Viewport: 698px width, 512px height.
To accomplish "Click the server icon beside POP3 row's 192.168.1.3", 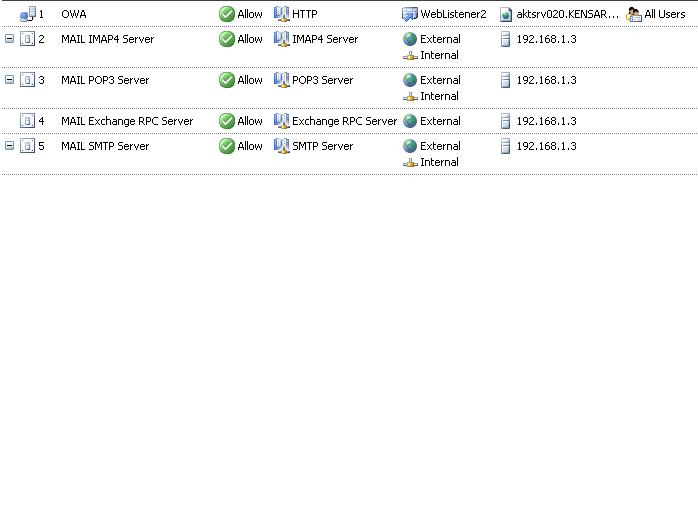I will (505, 80).
